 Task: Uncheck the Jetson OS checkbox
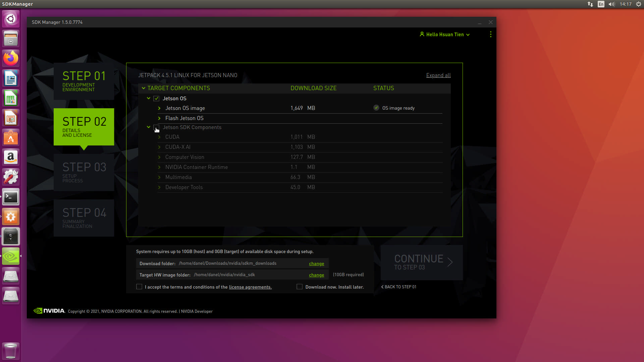click(x=156, y=99)
